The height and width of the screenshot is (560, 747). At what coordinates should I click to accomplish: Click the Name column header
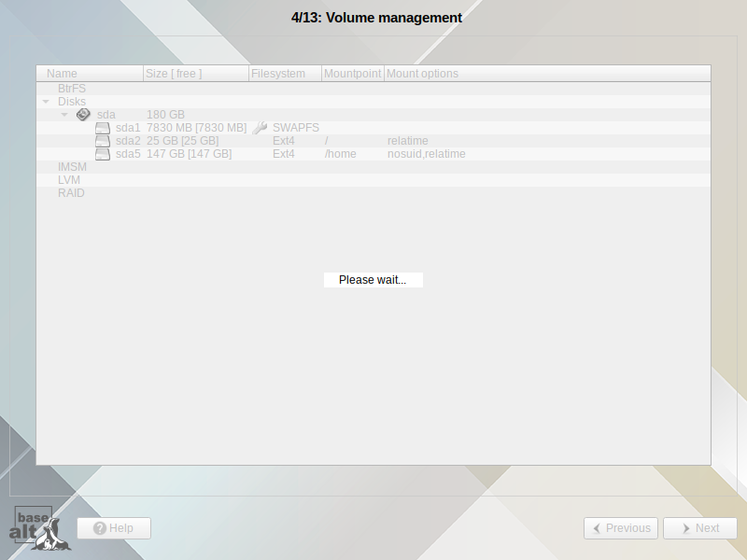coord(90,74)
